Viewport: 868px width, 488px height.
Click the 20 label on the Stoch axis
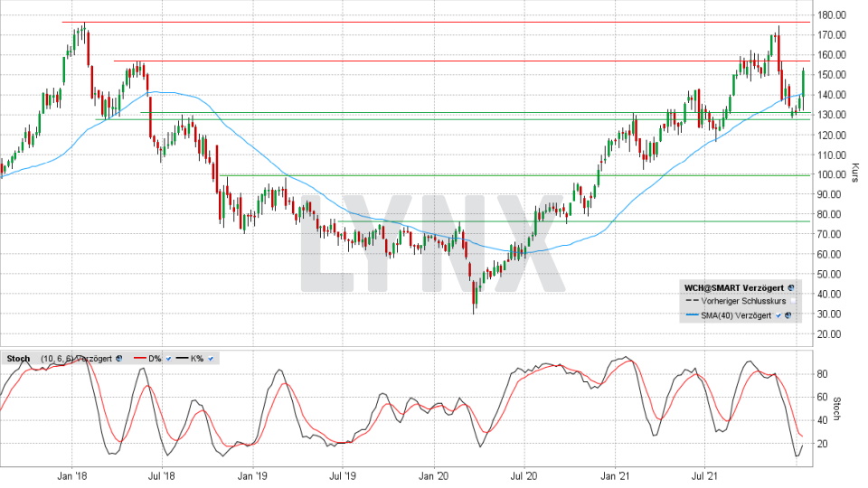(823, 444)
